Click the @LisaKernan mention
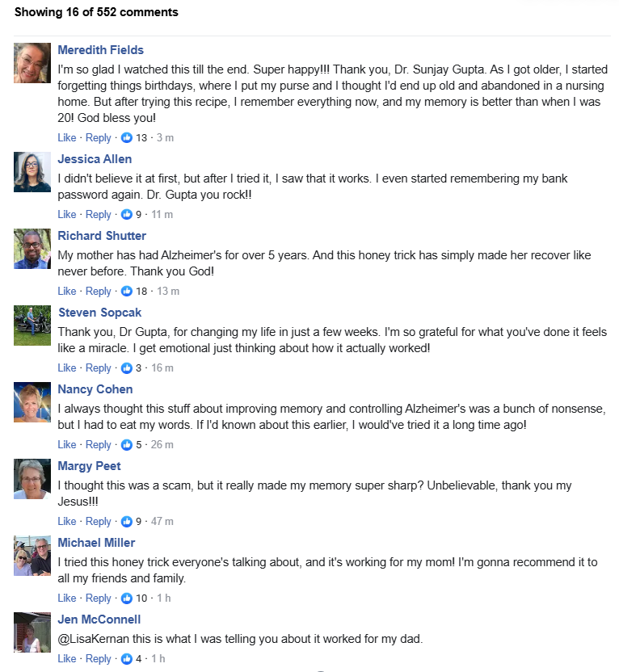Screen dimensions: 619x672 coord(91,639)
